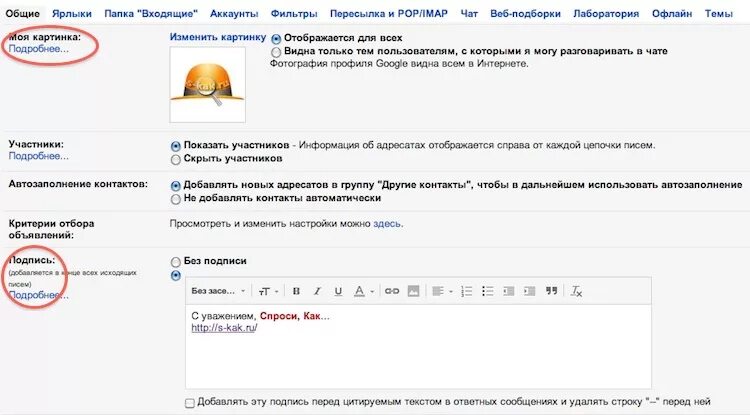
Task: Click the red 'Как' word in signature
Action: pyautogui.click(x=312, y=316)
